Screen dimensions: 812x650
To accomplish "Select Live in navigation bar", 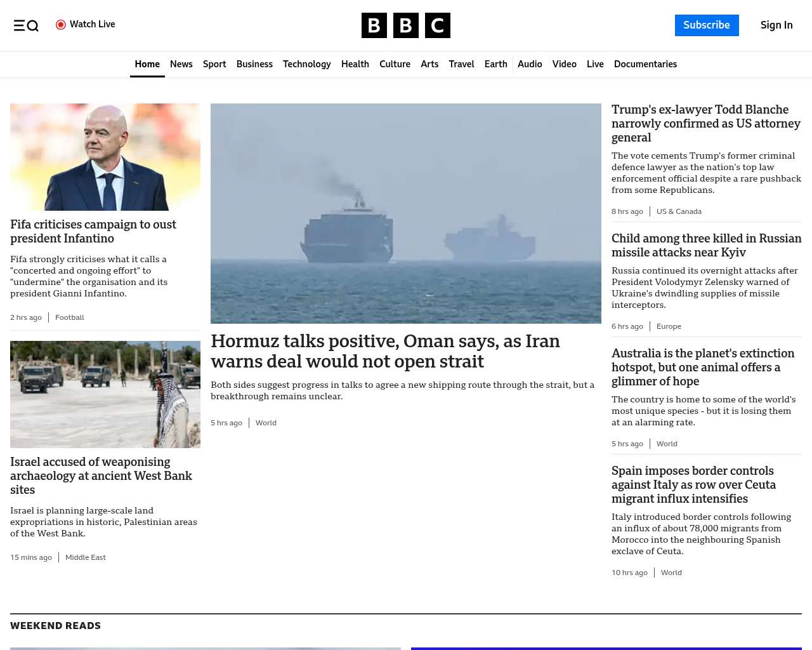I will [x=595, y=64].
